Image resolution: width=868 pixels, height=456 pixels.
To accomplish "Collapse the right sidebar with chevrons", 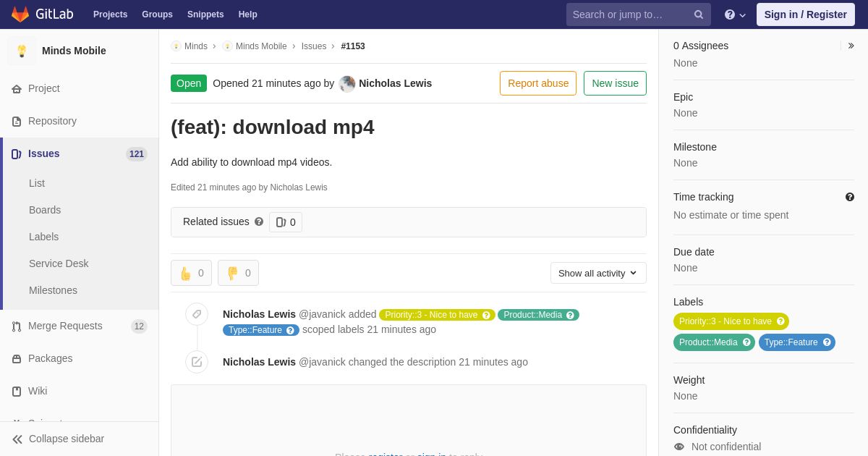I will 851,46.
